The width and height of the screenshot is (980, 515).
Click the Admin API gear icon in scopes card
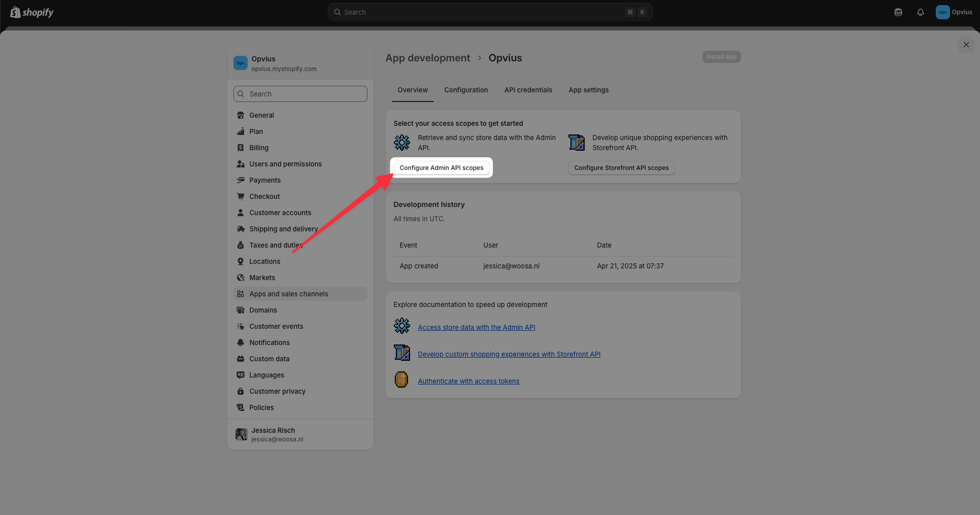pyautogui.click(x=402, y=143)
